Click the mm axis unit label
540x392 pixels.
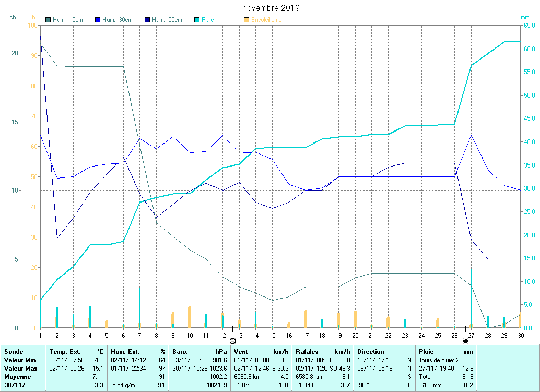(x=525, y=17)
